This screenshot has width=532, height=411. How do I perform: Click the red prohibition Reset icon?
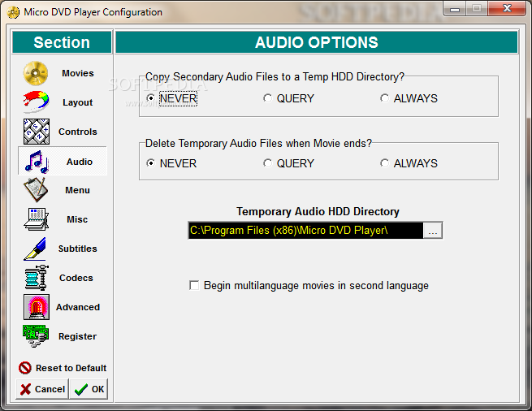click(x=24, y=368)
